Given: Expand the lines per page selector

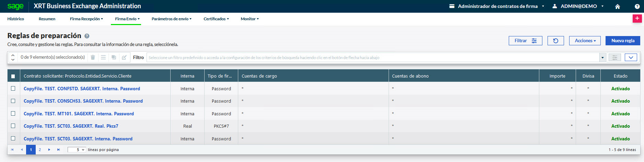Looking at the screenshot, I should (77, 150).
